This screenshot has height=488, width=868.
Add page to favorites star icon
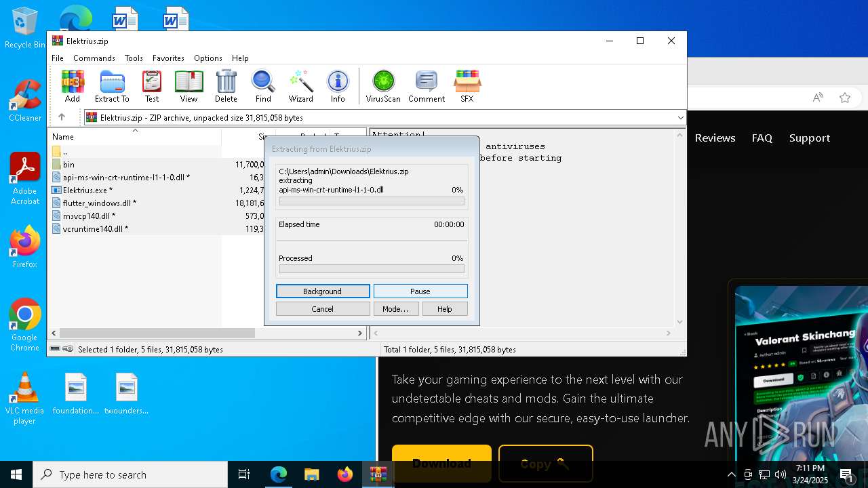tap(845, 98)
